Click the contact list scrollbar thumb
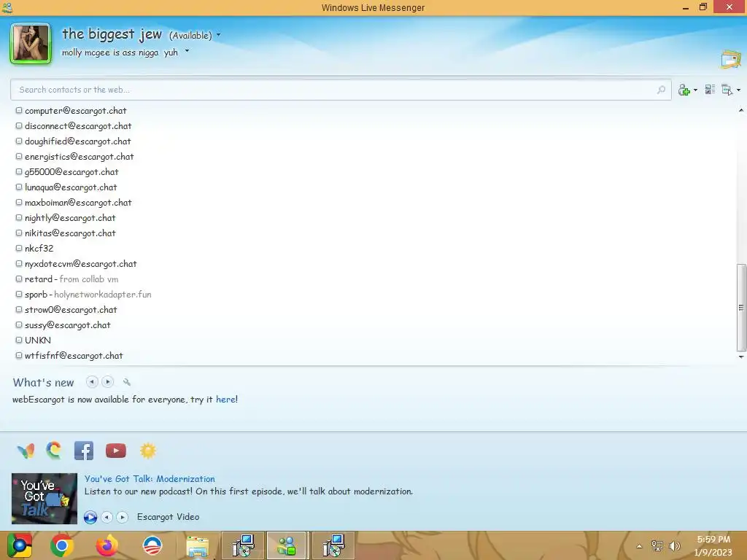This screenshot has width=747, height=560. [x=741, y=308]
